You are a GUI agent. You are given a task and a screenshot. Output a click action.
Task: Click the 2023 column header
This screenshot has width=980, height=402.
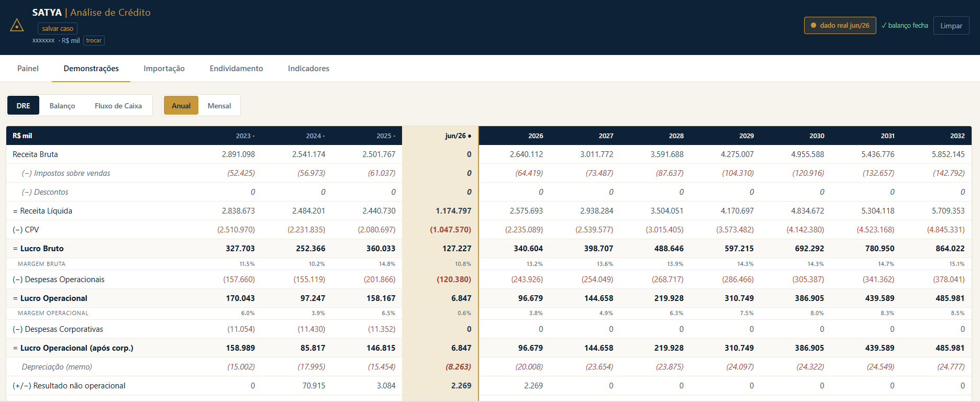(245, 136)
